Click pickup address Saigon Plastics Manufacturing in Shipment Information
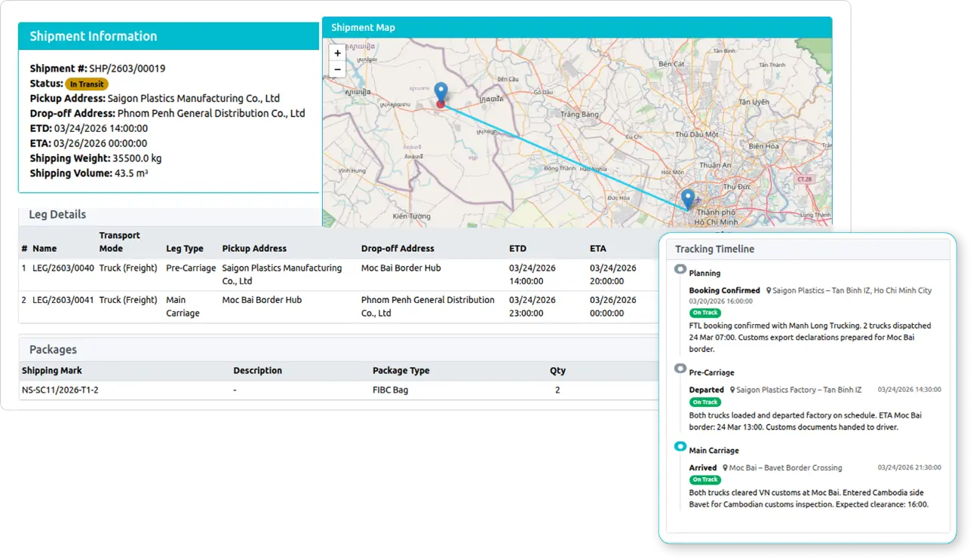Viewport: 973px width, 560px height. point(194,98)
